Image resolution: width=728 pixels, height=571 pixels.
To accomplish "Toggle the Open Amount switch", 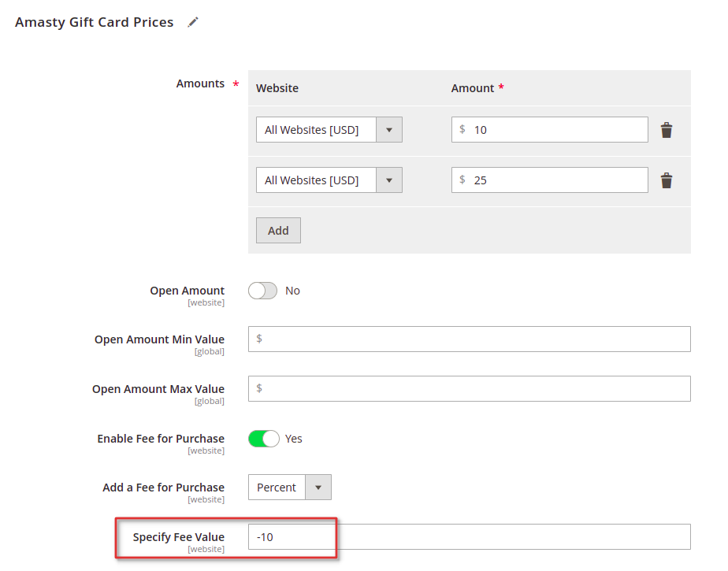I will coord(263,291).
